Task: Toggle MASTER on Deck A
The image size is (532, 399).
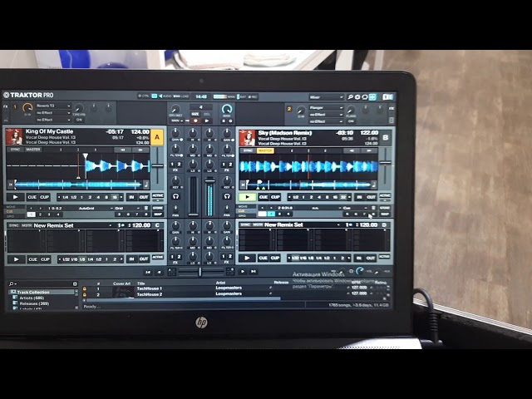Action: point(33,150)
